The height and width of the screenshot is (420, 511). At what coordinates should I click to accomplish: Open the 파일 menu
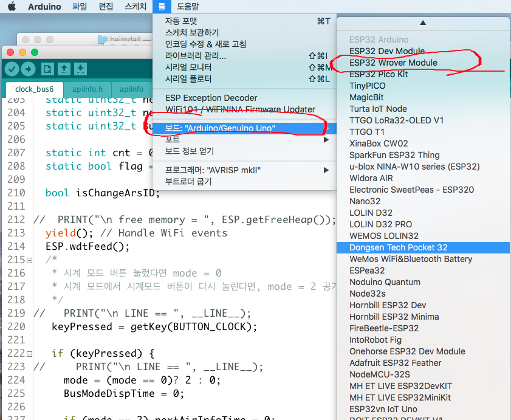click(x=80, y=7)
